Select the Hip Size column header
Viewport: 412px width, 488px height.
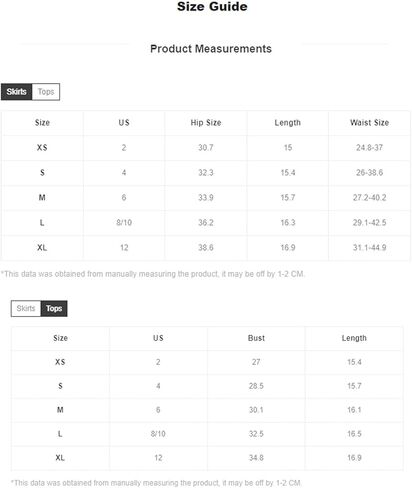[x=206, y=123]
